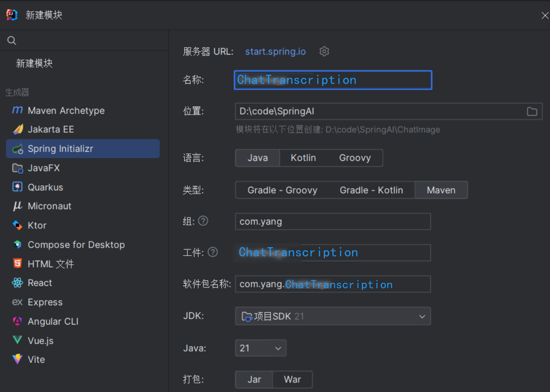Click the 名称 ChatTranscription field

[x=333, y=80]
